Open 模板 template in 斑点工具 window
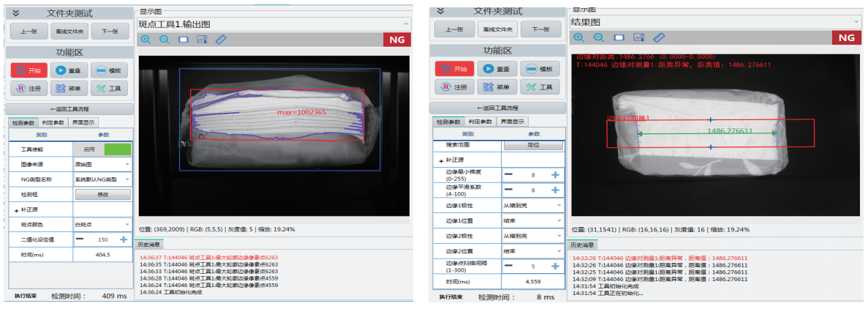 coord(110,70)
